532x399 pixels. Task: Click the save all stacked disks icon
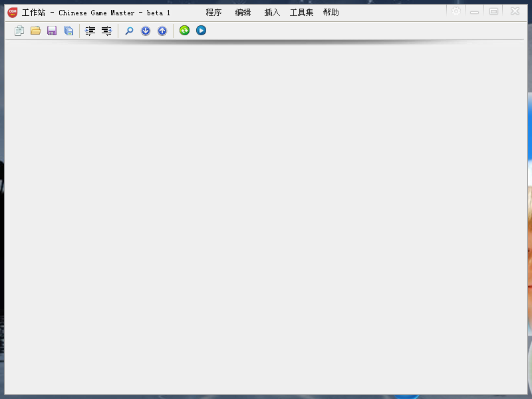pyautogui.click(x=68, y=31)
